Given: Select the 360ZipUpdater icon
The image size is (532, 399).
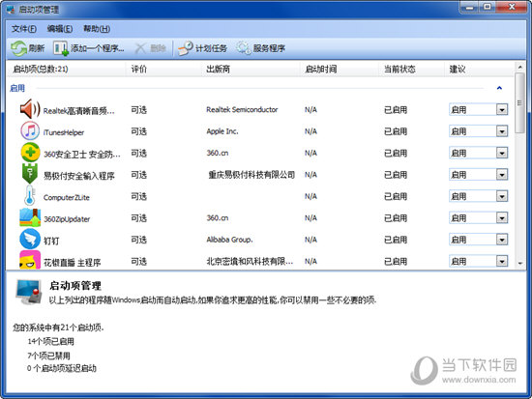Looking at the screenshot, I should point(30,217).
